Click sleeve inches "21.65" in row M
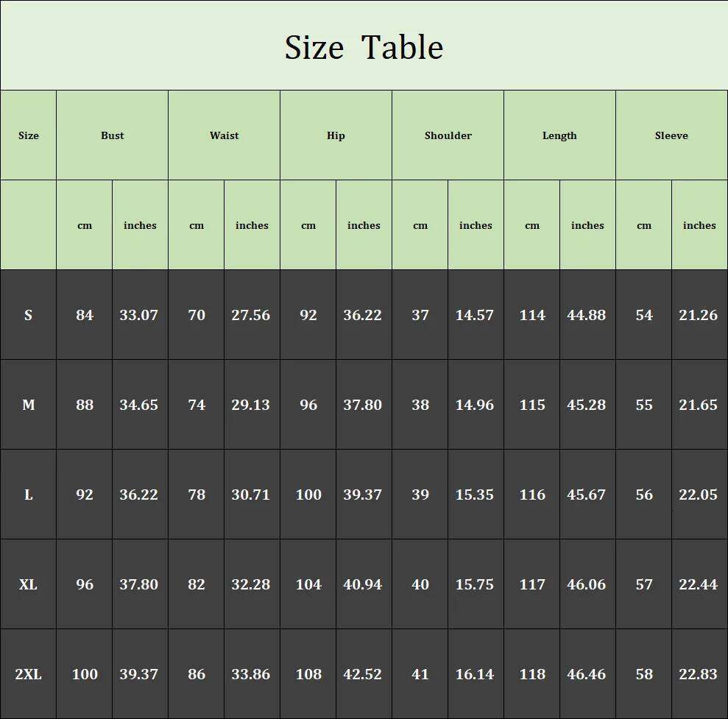 coord(699,405)
